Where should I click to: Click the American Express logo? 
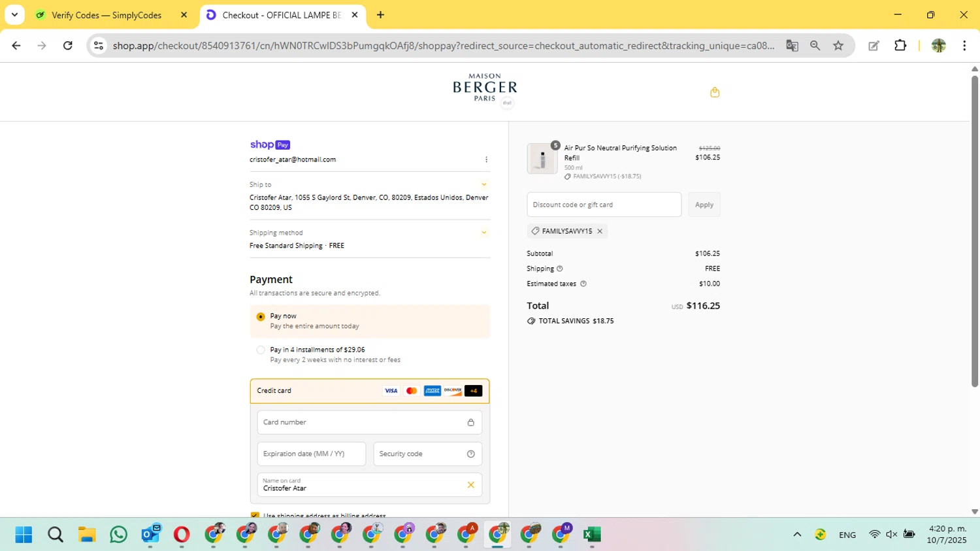point(433,391)
